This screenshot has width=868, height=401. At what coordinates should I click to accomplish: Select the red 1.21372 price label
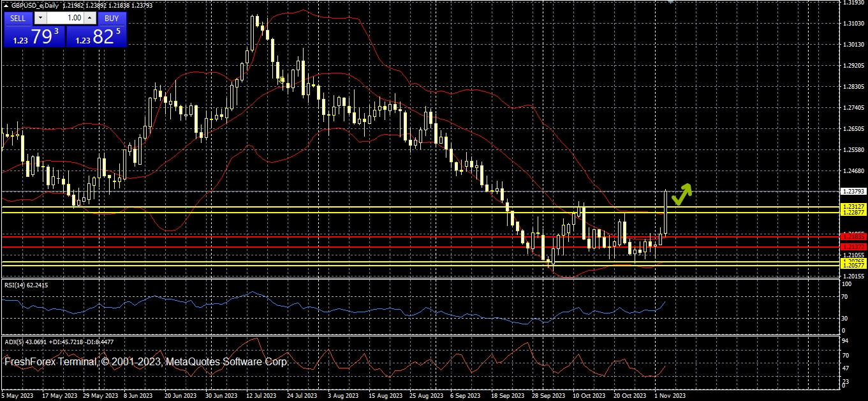[x=853, y=246]
